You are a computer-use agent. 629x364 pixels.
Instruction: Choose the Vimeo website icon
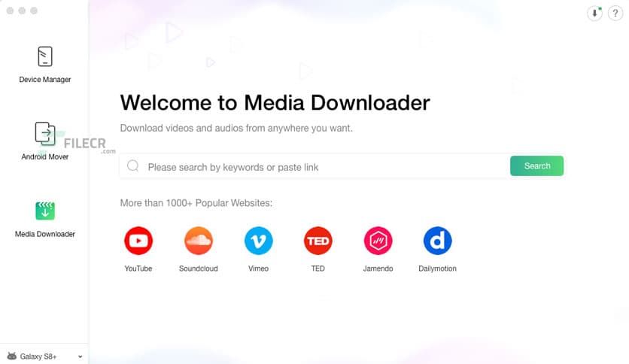(x=258, y=241)
